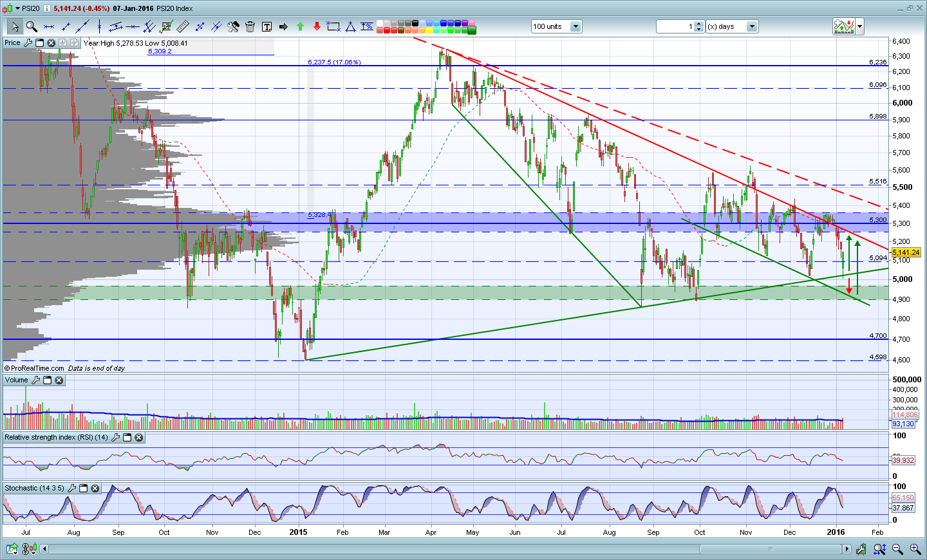
Task: Pick the white color swatch
Action: pyautogui.click(x=380, y=23)
